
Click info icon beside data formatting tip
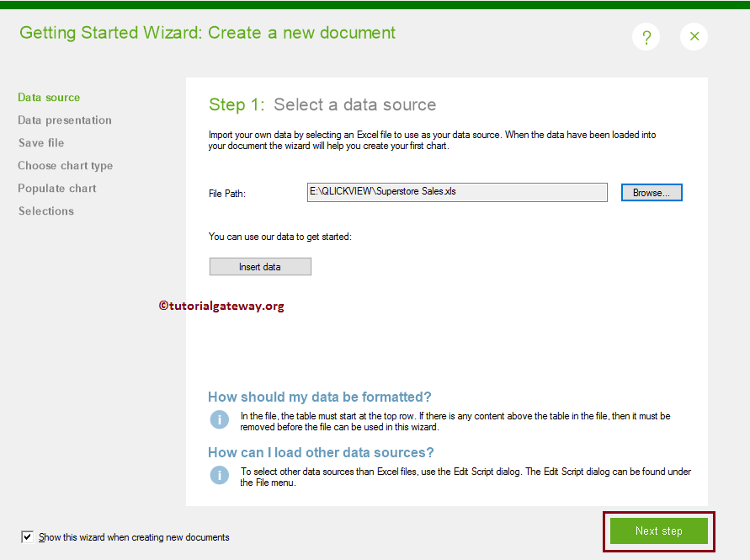[x=219, y=419]
